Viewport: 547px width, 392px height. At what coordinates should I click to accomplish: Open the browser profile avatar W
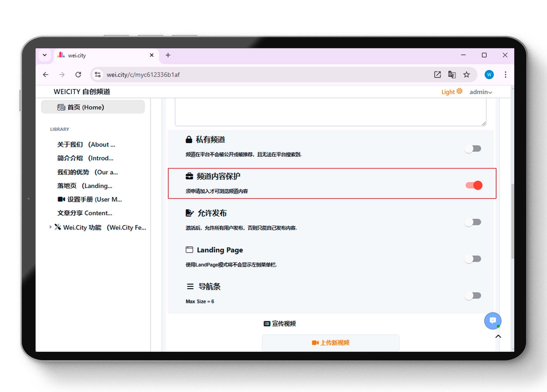coord(489,74)
